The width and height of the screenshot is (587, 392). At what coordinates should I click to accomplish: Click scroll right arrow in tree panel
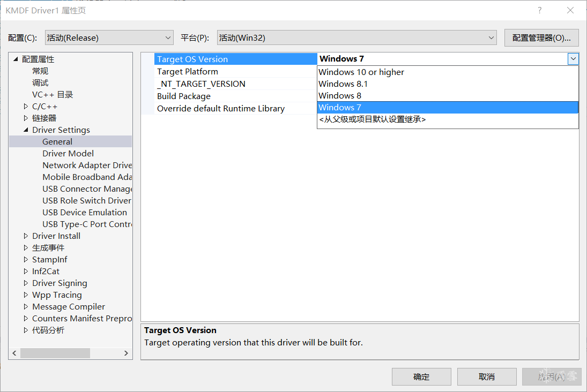click(x=126, y=353)
